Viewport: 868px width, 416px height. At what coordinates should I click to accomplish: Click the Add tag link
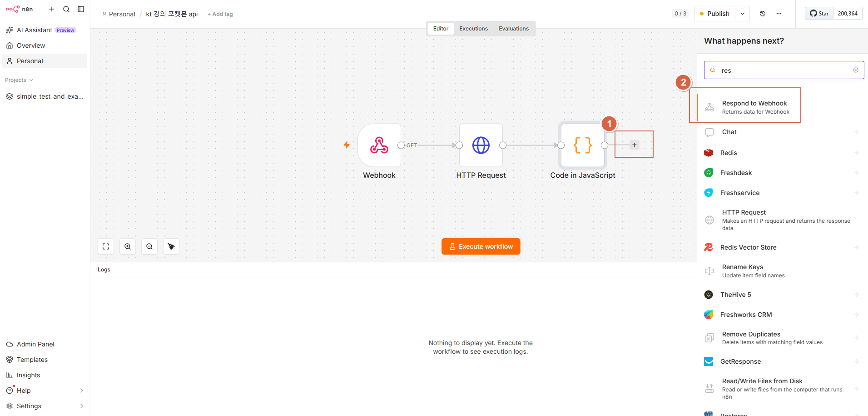(x=220, y=14)
